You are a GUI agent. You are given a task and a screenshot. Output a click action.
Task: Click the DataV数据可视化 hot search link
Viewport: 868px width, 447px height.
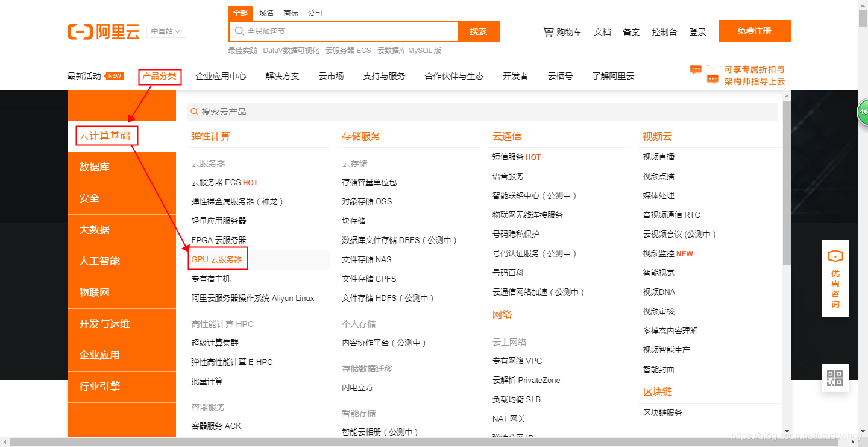pos(291,51)
